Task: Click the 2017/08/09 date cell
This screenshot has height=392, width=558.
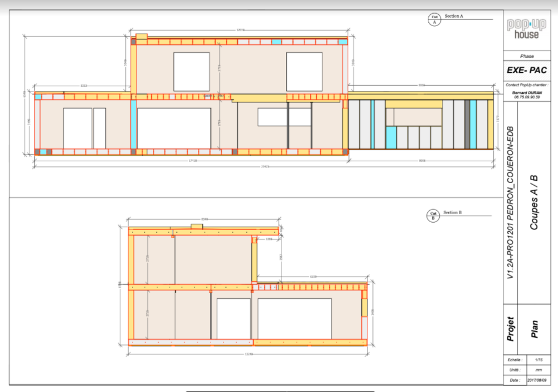Action: coord(538,380)
